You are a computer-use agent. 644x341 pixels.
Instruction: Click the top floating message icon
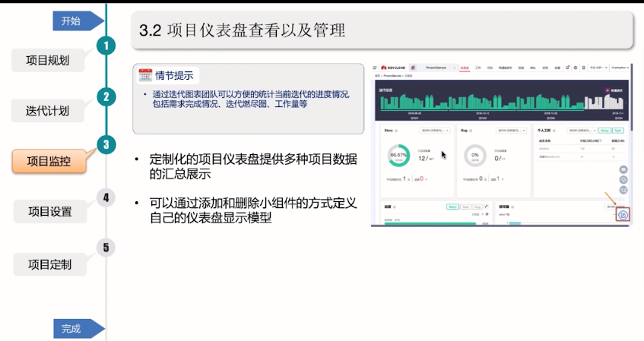(623, 169)
